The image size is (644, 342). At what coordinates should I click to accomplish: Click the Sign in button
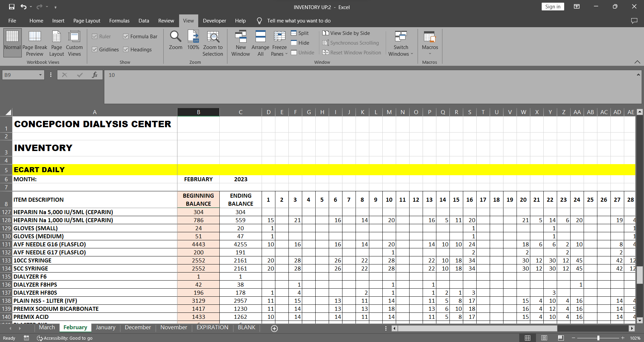[x=553, y=7]
